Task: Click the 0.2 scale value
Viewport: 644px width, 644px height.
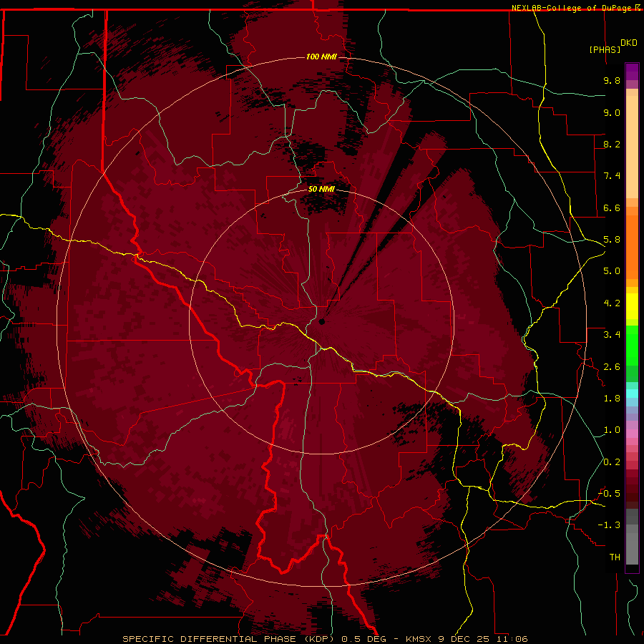Action: coord(612,462)
